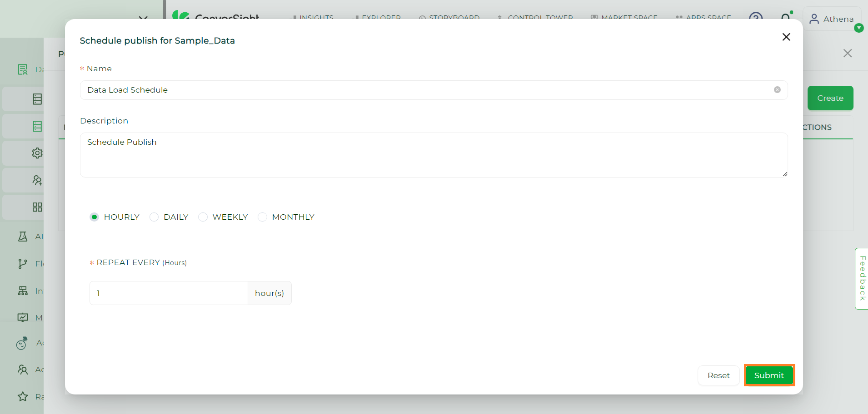
Task: Click the first server list sidebar icon
Action: tap(37, 99)
